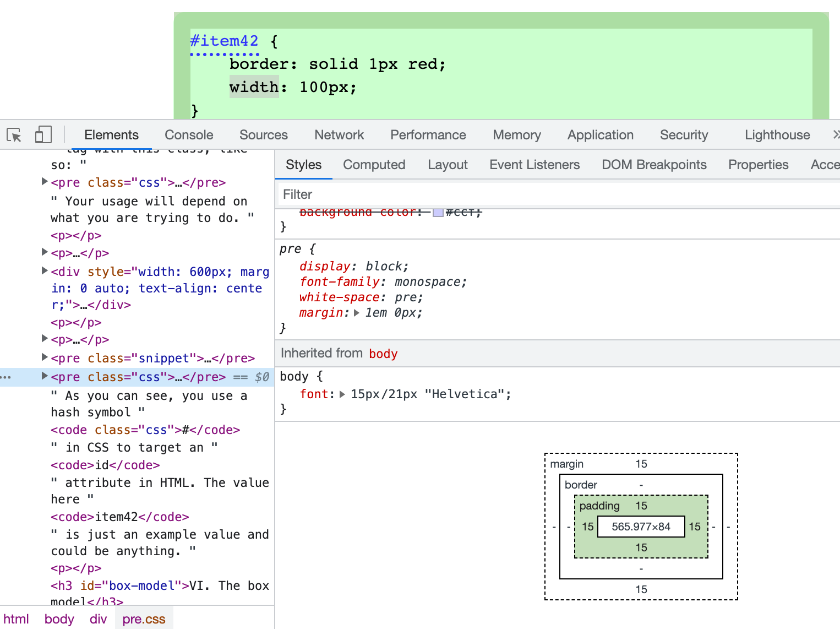Image resolution: width=840 pixels, height=629 pixels.
Task: Click the font-family monospace value
Action: click(428, 282)
